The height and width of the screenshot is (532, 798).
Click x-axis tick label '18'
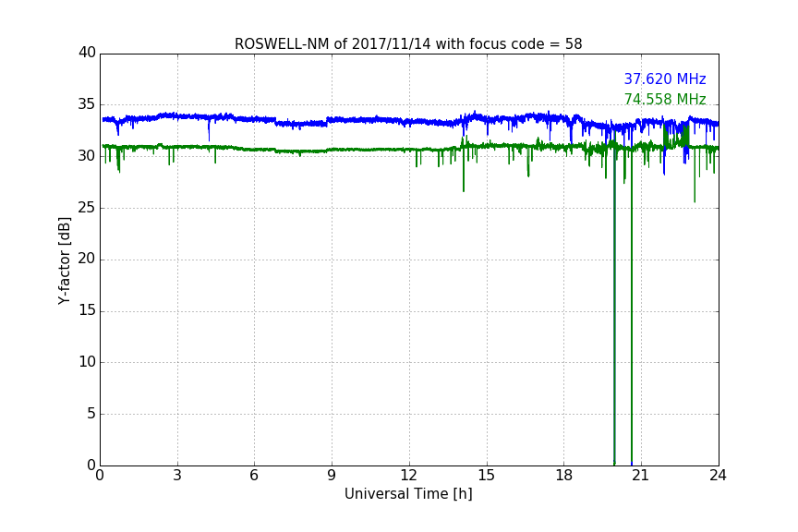(x=564, y=476)
